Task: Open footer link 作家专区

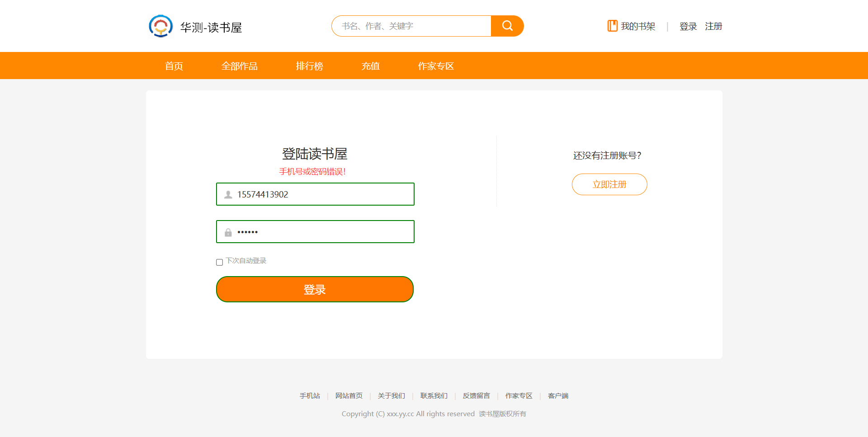Action: (x=519, y=396)
